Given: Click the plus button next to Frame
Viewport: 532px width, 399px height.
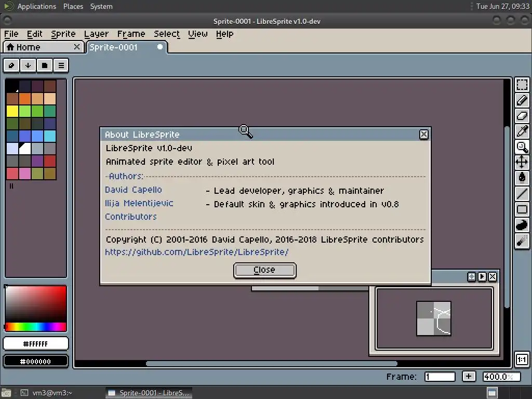Looking at the screenshot, I should click(469, 376).
